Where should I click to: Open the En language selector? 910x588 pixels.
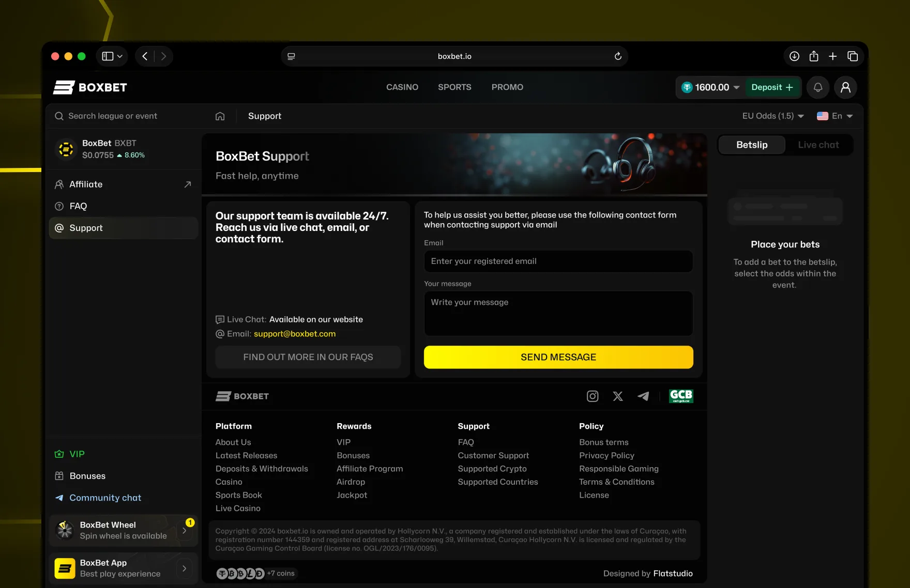coord(835,116)
